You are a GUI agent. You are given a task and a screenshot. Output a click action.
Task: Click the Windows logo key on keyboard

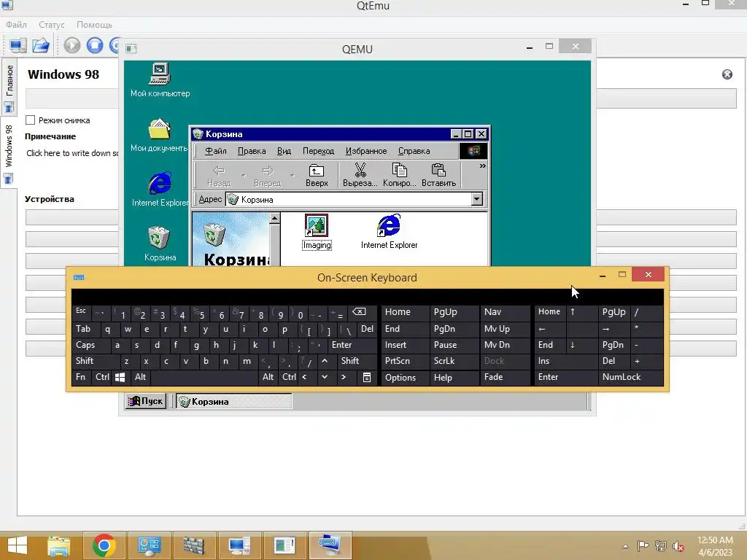point(120,377)
